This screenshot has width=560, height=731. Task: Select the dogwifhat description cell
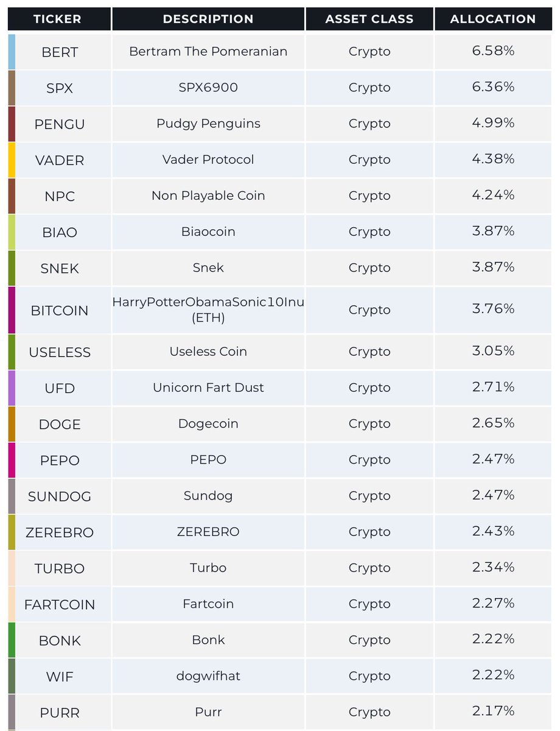(208, 676)
